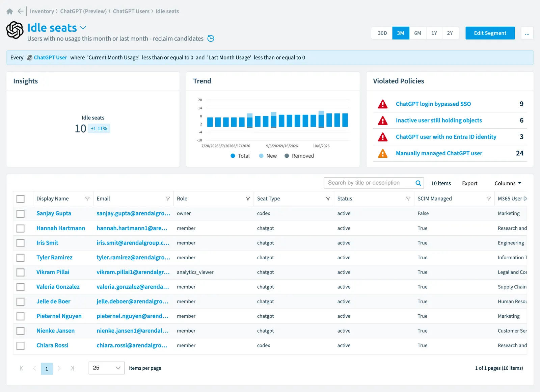The width and height of the screenshot is (540, 392).
Task: Open the Columns dropdown
Action: pos(508,183)
